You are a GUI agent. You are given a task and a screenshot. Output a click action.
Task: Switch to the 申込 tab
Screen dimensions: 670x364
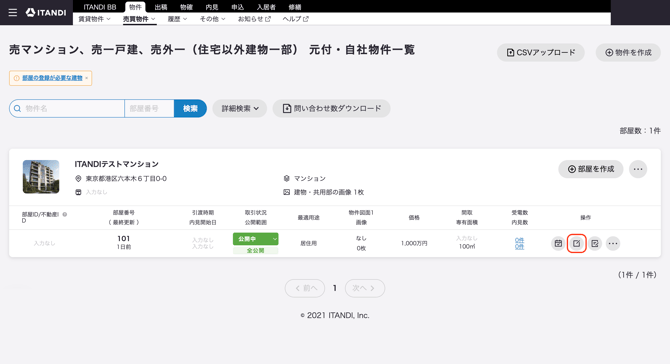238,7
